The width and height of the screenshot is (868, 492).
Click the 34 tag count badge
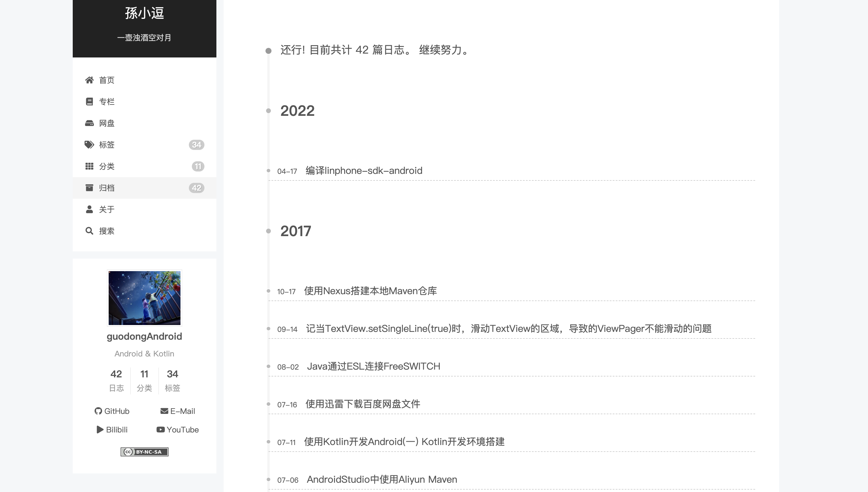pos(197,145)
